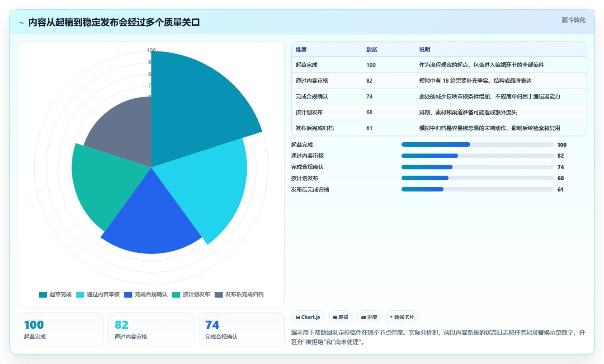Click the description starting 此处的减少反映
The image size is (604, 364).
tap(490, 97)
